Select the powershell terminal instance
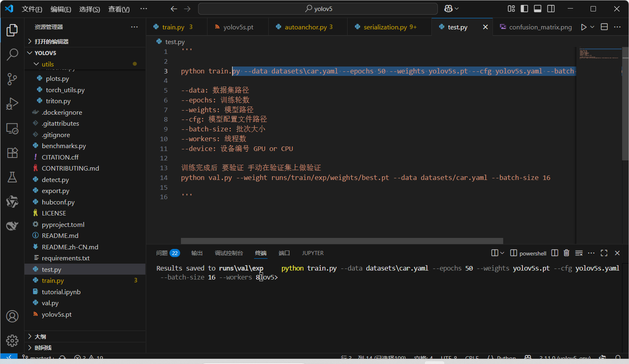The width and height of the screenshot is (629, 364). tap(529, 253)
